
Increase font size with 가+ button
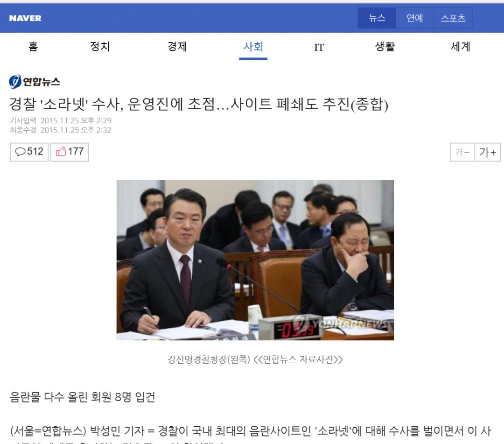click(488, 152)
